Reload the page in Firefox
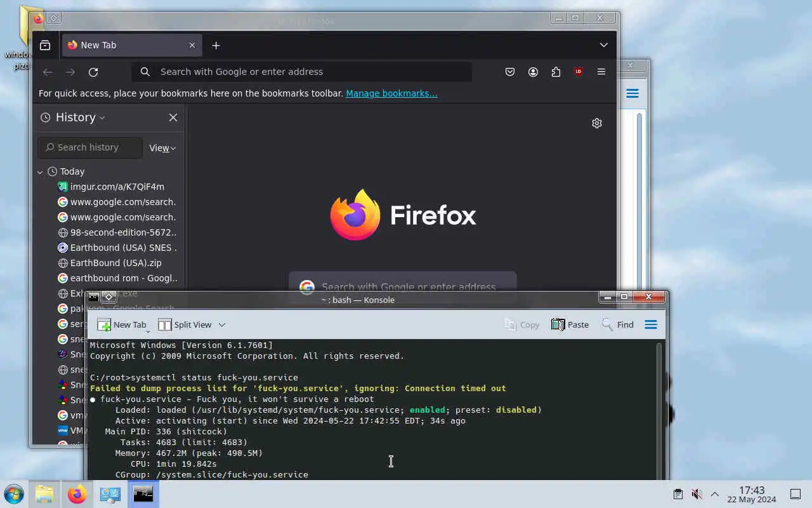Image resolution: width=812 pixels, height=508 pixels. [93, 72]
